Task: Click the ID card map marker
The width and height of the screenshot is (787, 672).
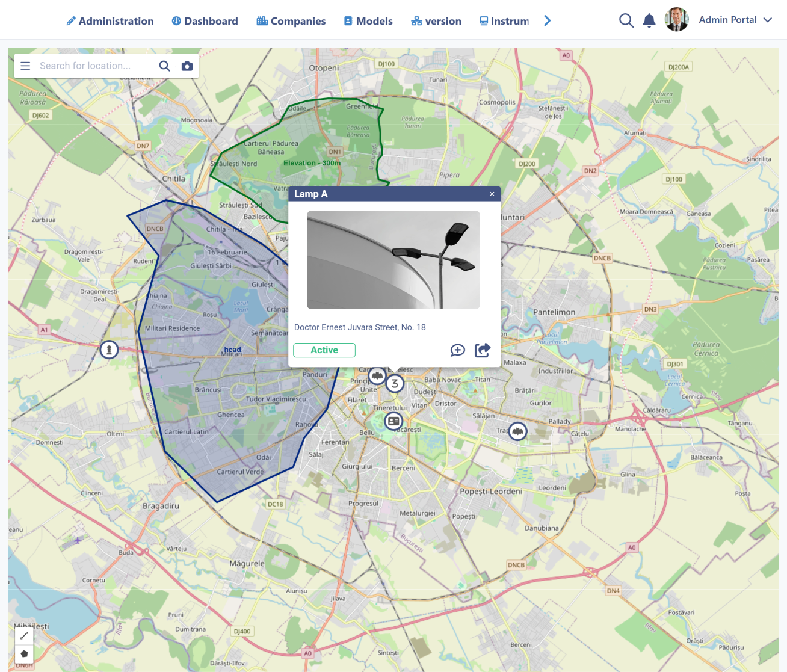Action: coord(393,421)
